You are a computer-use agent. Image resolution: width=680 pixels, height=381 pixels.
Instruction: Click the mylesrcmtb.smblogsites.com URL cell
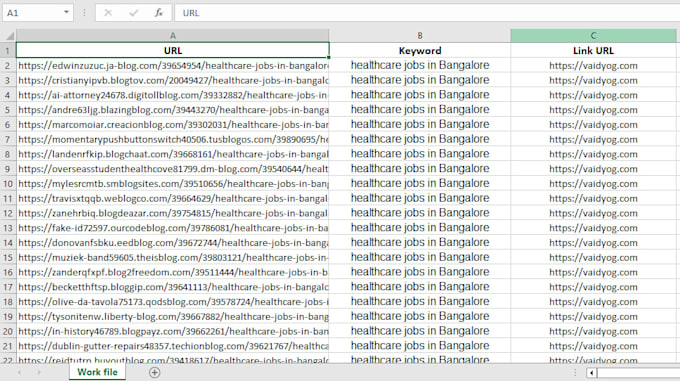coord(173,183)
